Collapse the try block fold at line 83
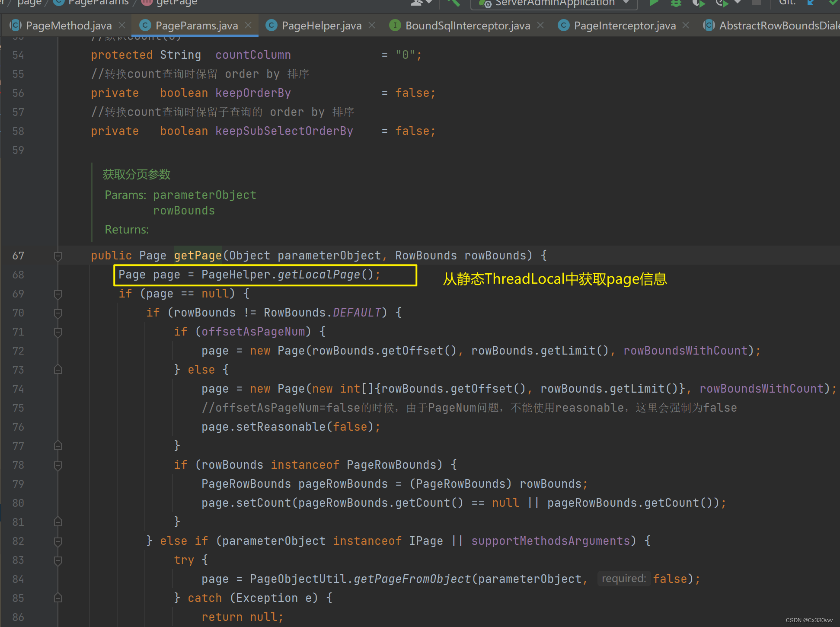This screenshot has width=840, height=627. [58, 560]
